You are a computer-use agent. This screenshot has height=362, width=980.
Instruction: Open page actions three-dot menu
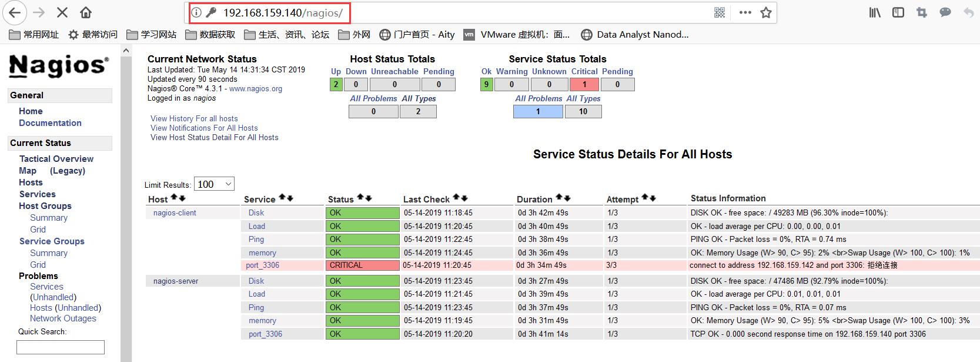pos(745,12)
